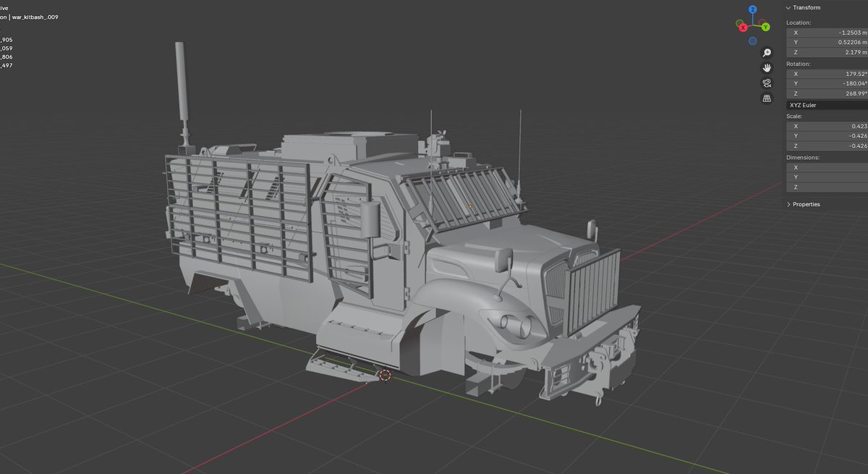Click the war_kitbash_.009 object name text
The image size is (868, 474).
35,17
